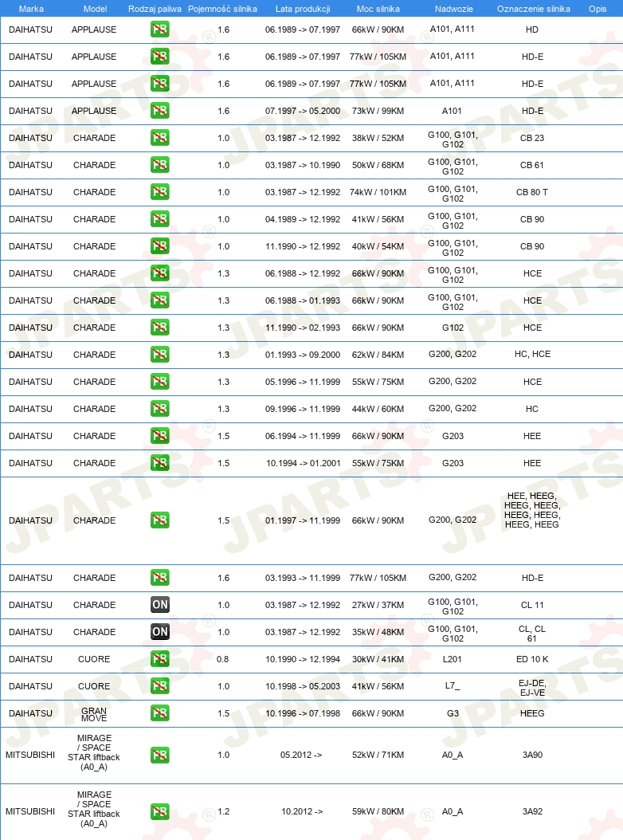The image size is (623, 840).
Task: Click petrol icon in CHARADE CB 61 row
Action: click(x=159, y=165)
